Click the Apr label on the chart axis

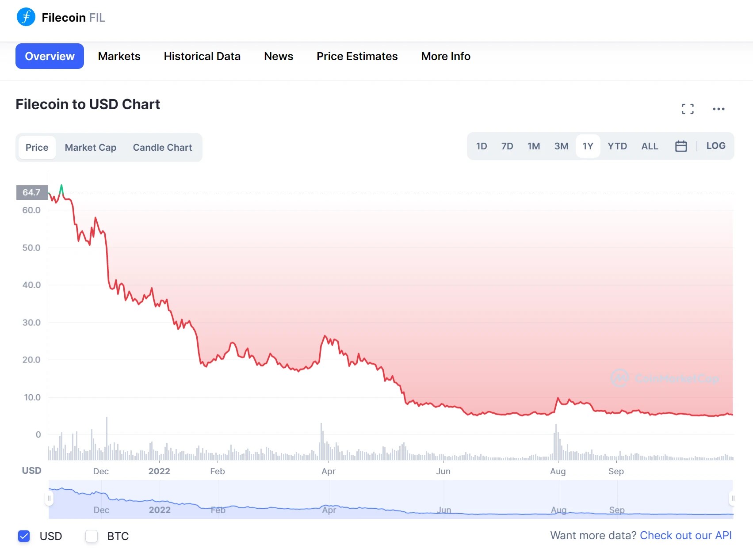329,471
